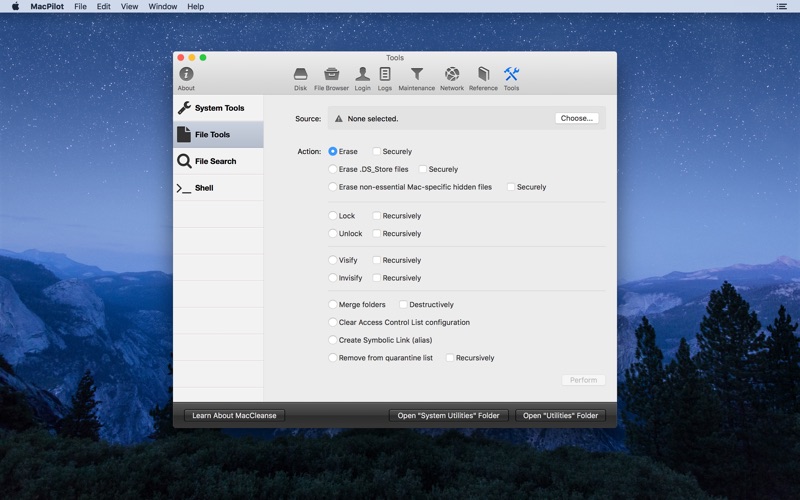Open the Network toolbar icon
The width and height of the screenshot is (800, 500).
452,75
